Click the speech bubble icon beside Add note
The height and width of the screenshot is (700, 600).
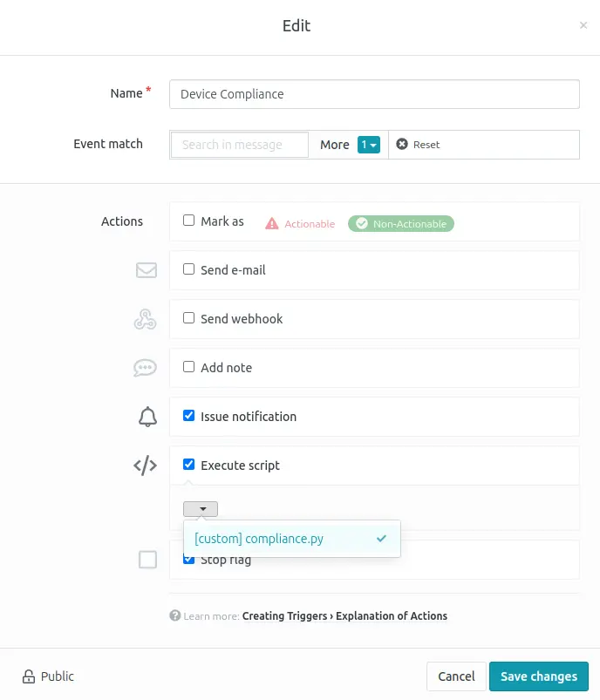point(146,368)
